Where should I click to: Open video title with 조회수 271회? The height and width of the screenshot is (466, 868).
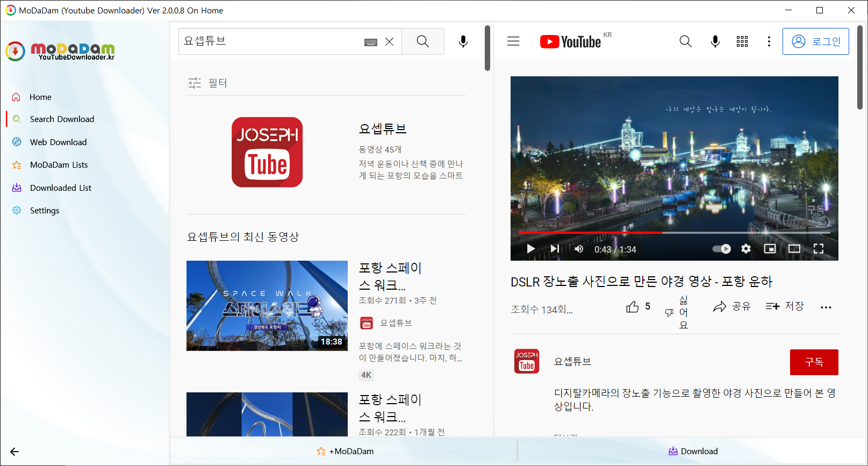point(390,276)
